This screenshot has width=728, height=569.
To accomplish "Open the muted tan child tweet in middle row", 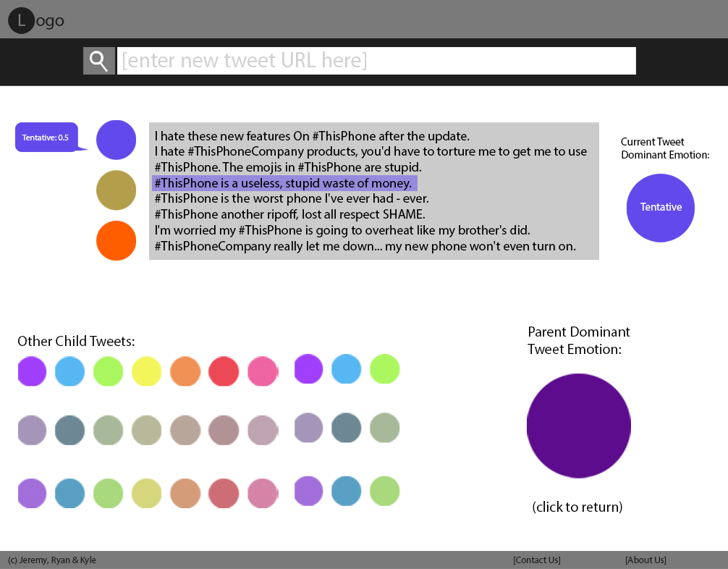I will pos(185,430).
